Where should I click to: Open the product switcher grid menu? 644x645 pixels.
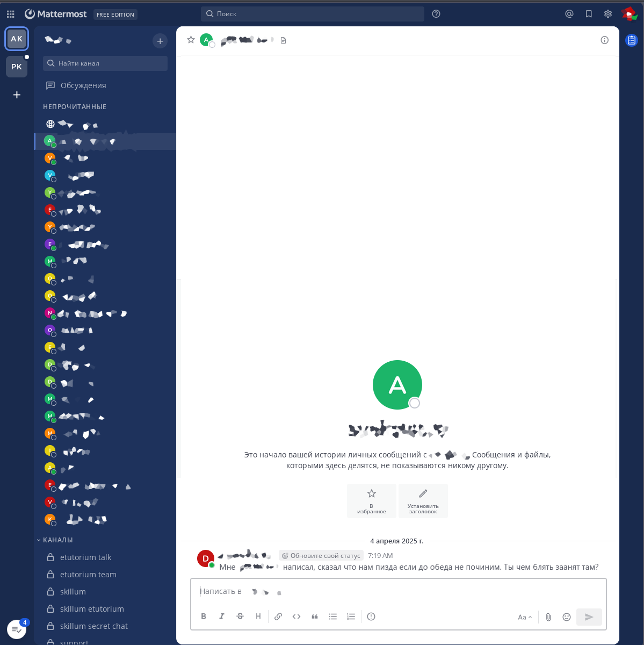point(11,14)
